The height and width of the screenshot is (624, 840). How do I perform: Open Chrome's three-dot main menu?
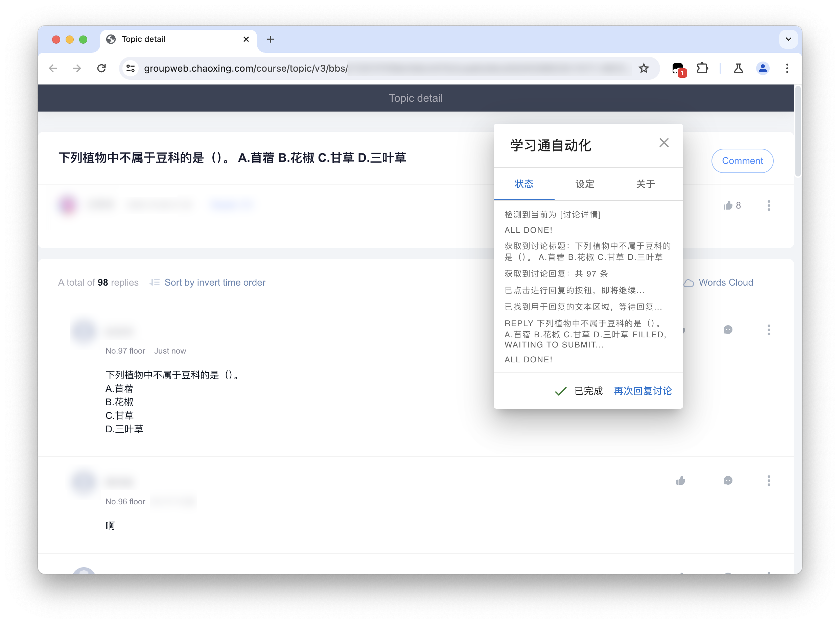coord(787,68)
